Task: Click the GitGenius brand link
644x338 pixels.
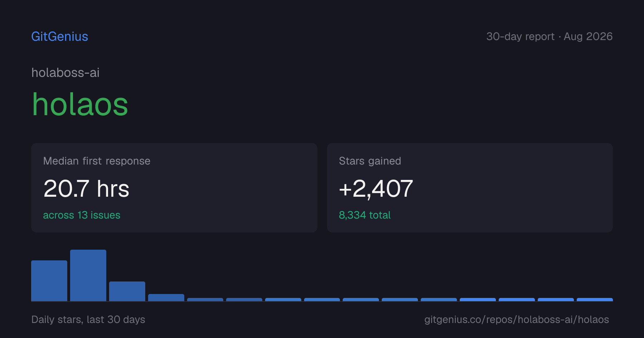Action: point(60,36)
